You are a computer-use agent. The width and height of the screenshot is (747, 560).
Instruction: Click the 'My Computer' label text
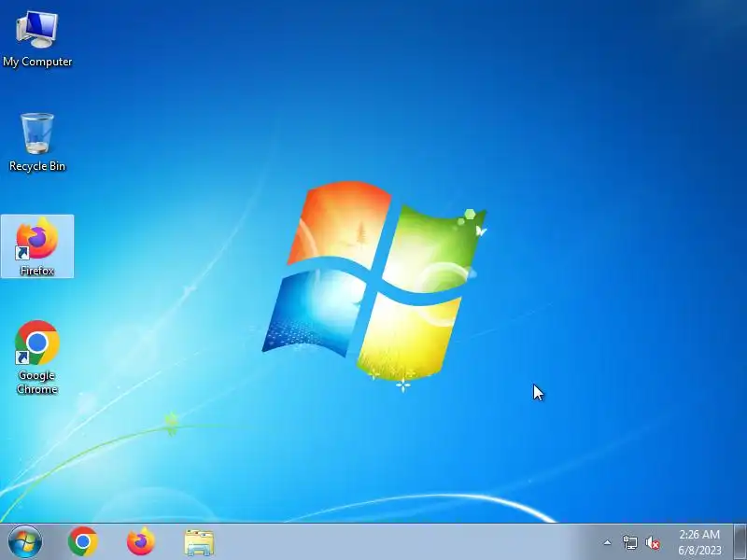click(x=37, y=62)
